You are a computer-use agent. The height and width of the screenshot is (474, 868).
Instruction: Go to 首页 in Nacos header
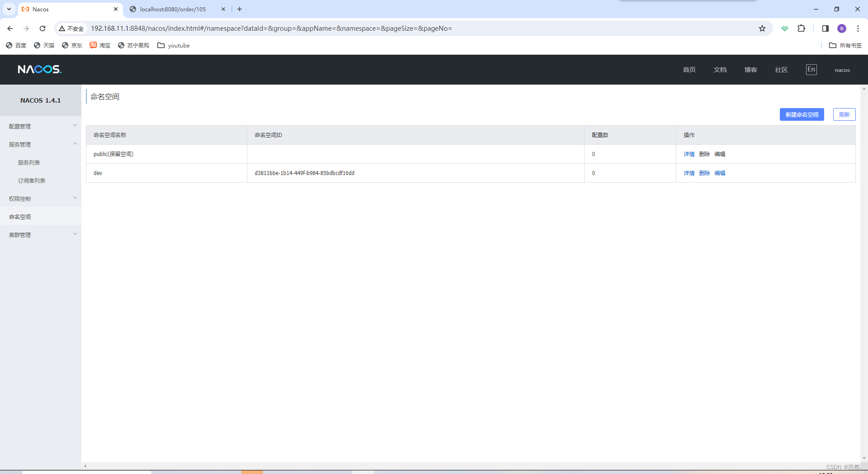689,70
